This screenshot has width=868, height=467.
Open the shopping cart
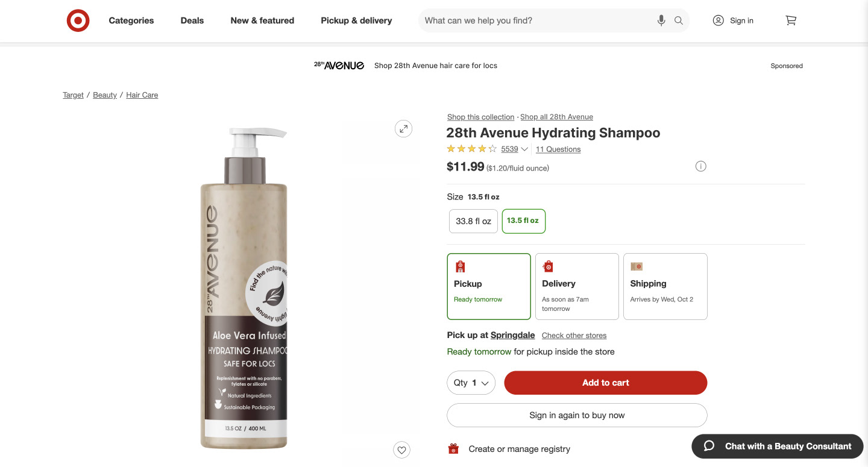[791, 20]
